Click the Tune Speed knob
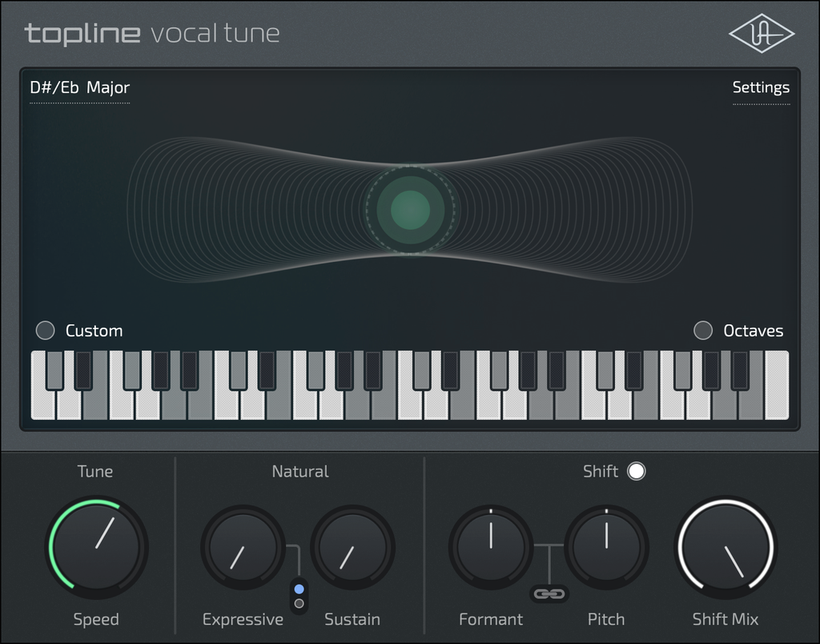 [x=97, y=547]
